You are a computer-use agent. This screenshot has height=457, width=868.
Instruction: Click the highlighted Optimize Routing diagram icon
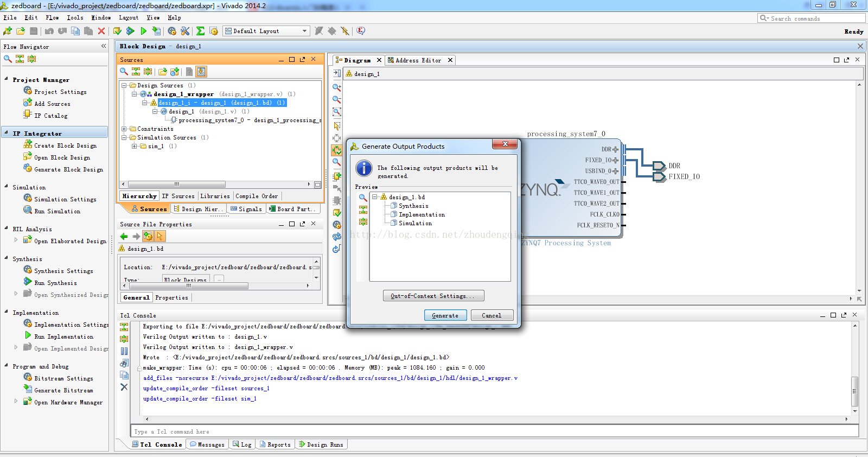(x=337, y=150)
